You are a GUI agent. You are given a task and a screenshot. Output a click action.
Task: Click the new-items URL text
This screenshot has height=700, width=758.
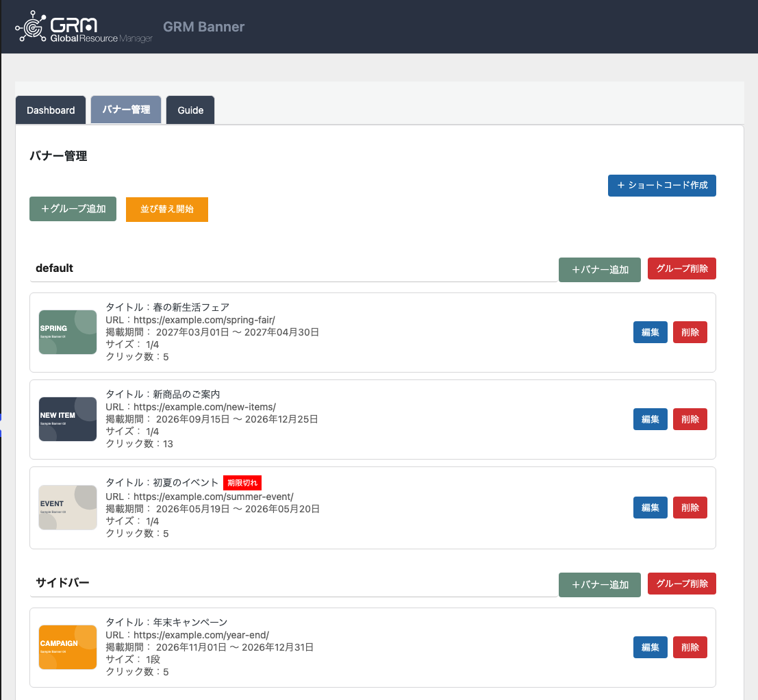point(191,407)
